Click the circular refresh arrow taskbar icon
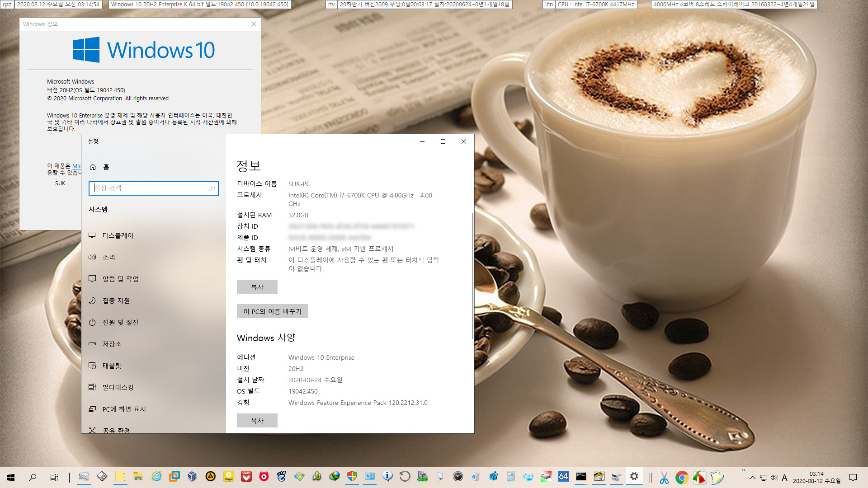This screenshot has width=868, height=488. click(405, 477)
